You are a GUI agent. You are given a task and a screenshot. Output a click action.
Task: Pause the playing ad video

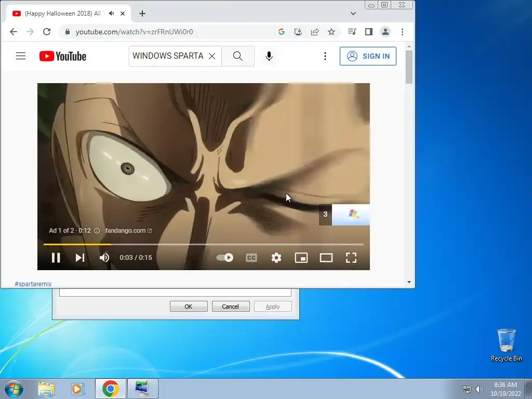coord(56,258)
